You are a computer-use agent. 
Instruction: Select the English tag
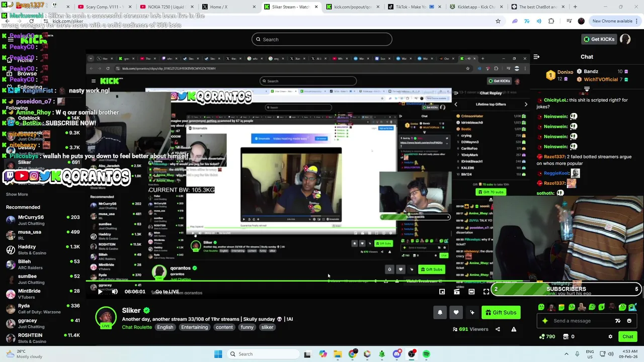tap(165, 327)
